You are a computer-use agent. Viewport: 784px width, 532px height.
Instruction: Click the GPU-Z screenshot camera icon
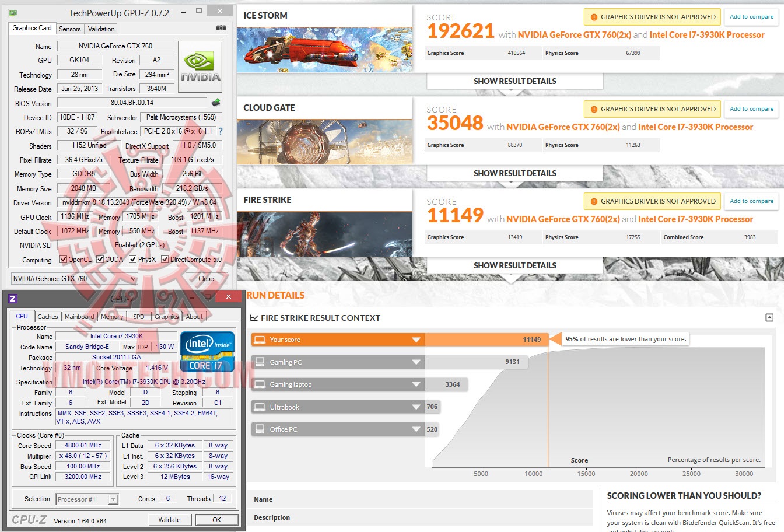(x=220, y=28)
